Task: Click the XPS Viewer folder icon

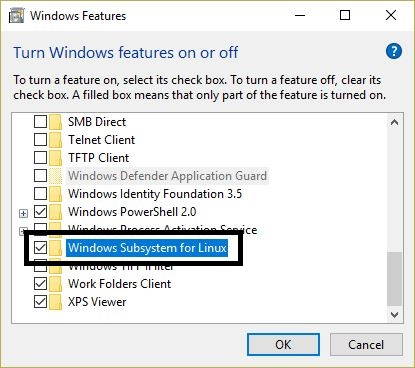Action: pyautogui.click(x=55, y=302)
